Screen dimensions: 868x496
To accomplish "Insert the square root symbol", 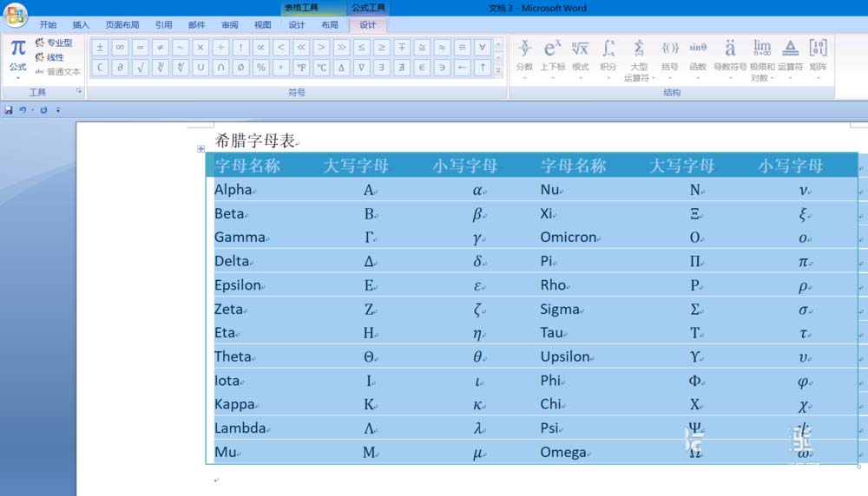I will tap(140, 68).
